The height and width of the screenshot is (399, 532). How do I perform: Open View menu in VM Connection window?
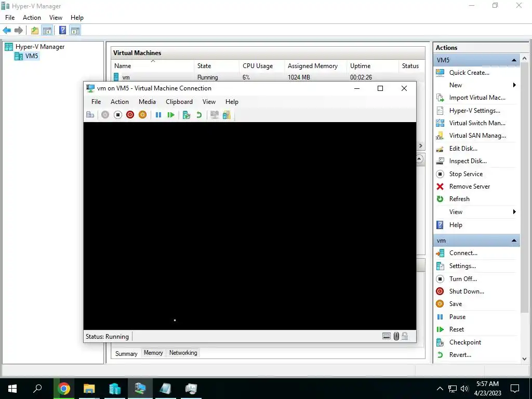(209, 102)
